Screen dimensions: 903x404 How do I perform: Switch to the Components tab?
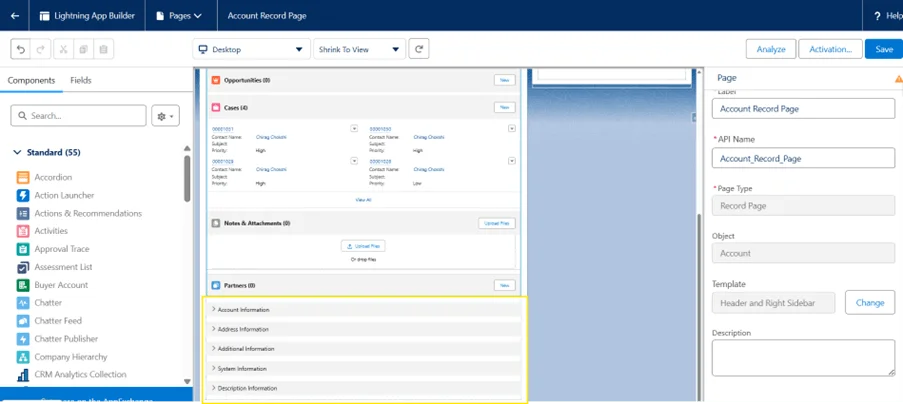[x=31, y=81]
